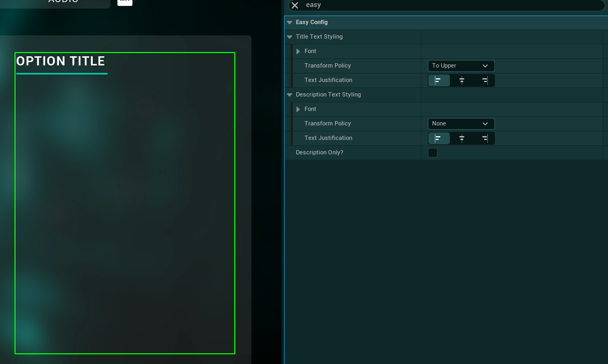This screenshot has width=608, height=364.
Task: Set Description Text Justification to left align
Action: pyautogui.click(x=438, y=138)
